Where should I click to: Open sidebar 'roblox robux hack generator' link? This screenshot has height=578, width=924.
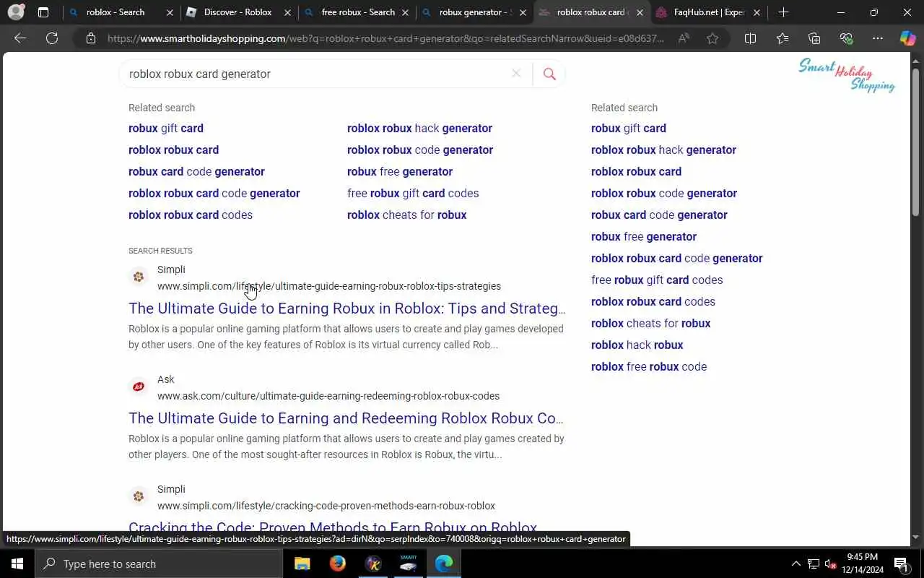[x=663, y=150]
